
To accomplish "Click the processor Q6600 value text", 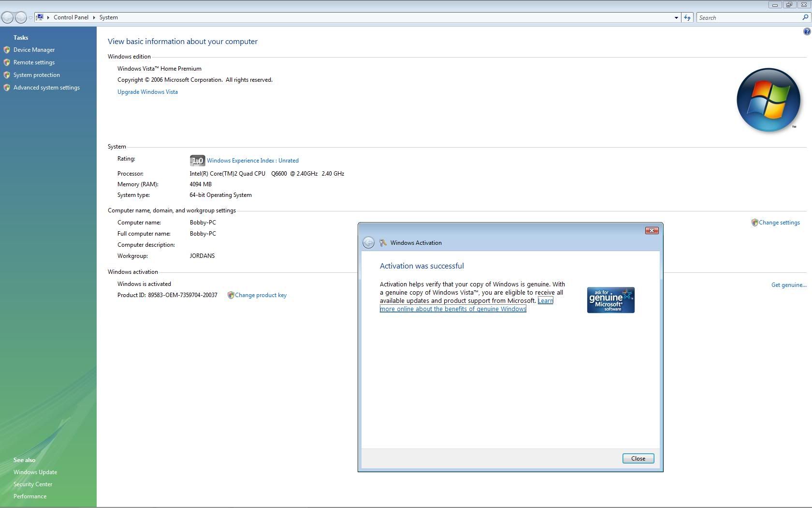I will pyautogui.click(x=267, y=174).
